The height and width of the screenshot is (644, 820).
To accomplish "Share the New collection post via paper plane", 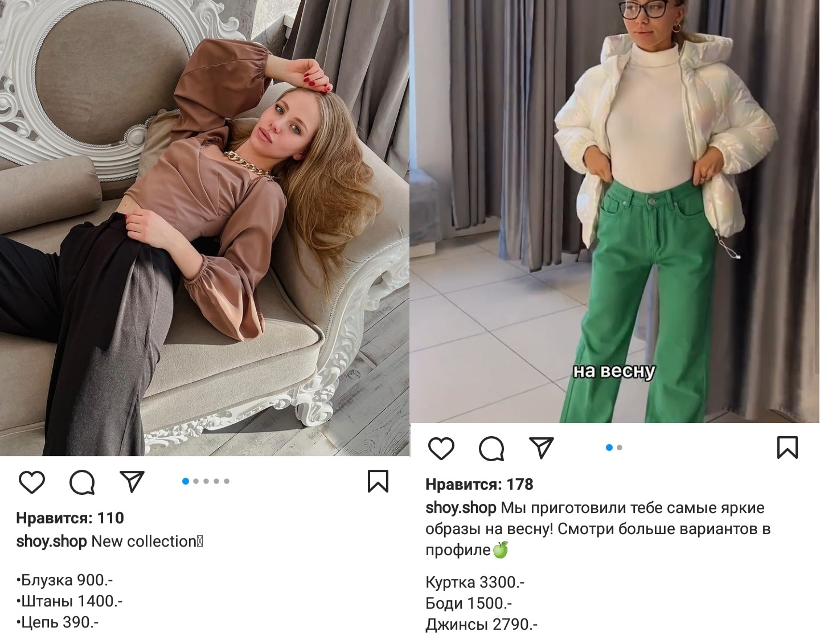I will [132, 482].
